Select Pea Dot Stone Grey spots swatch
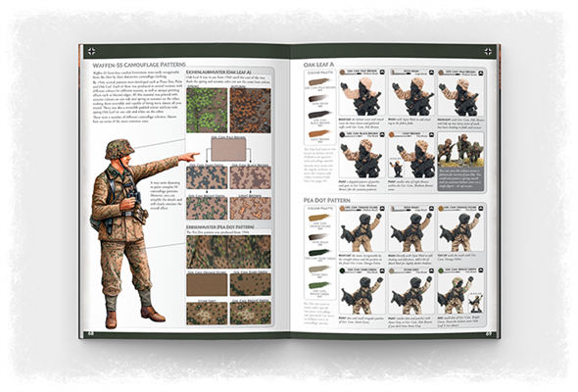Image resolution: width=578 pixels, height=392 pixels. click(x=207, y=314)
